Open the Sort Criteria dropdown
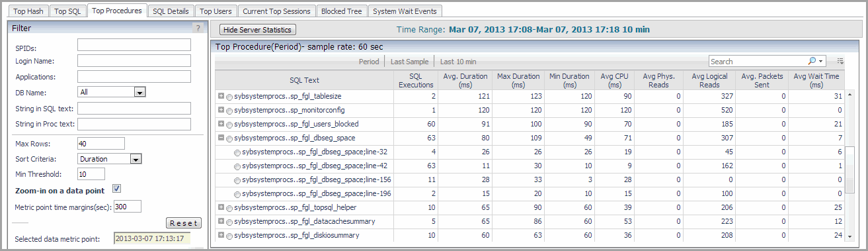The image size is (868, 251). (136, 159)
